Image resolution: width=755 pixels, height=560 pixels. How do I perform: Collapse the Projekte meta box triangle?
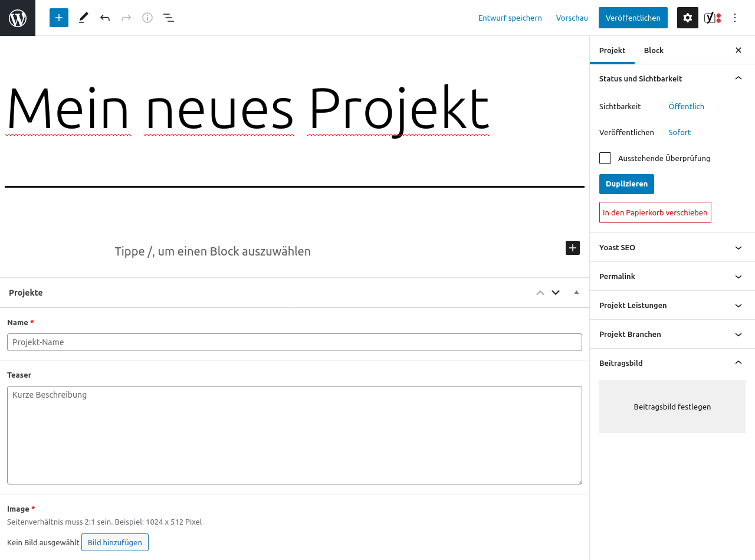[577, 293]
